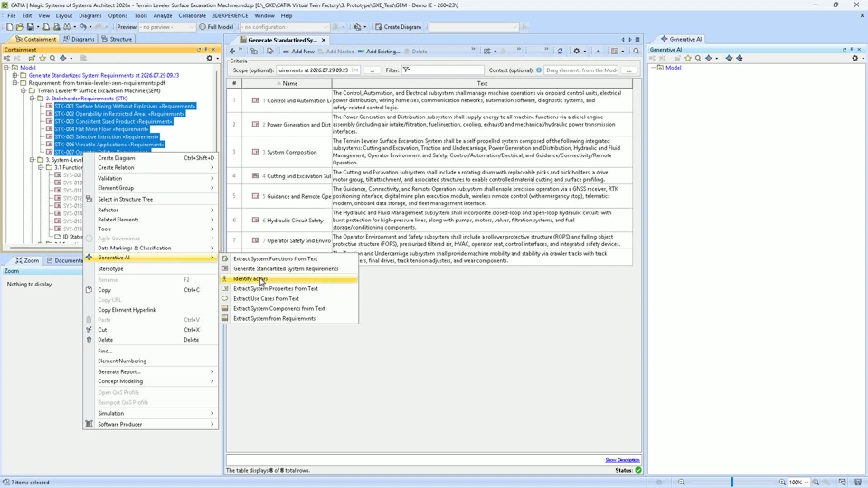Click the Name column header
Image resolution: width=868 pixels, height=488 pixels.
click(288, 83)
